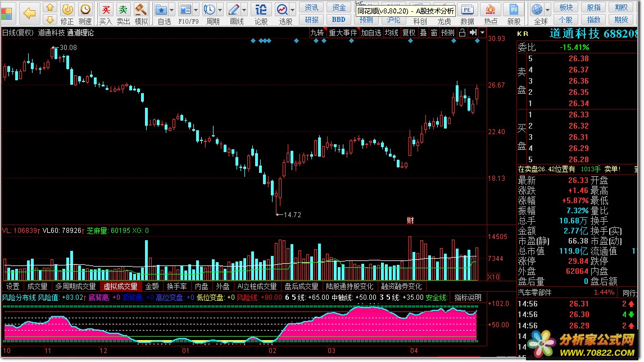Image resolution: width=644 pixels, height=362 pixels.
Task: Switch to the 换手率 turnover rate tab
Action: tap(177, 287)
